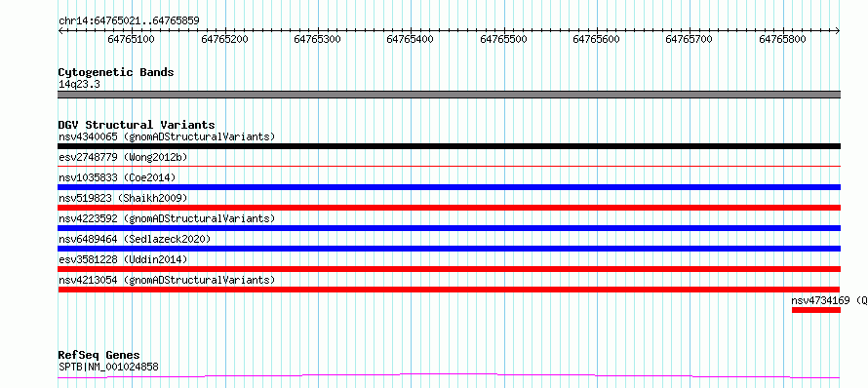Click ruler position 64765300
The height and width of the screenshot is (388, 868).
point(318,39)
